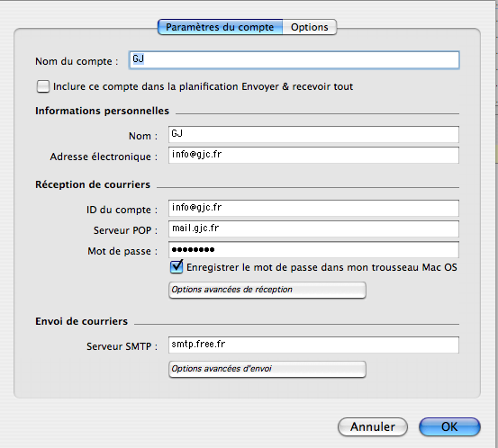Click the Serveur SMTP field
This screenshot has height=448, width=498.
(x=313, y=345)
